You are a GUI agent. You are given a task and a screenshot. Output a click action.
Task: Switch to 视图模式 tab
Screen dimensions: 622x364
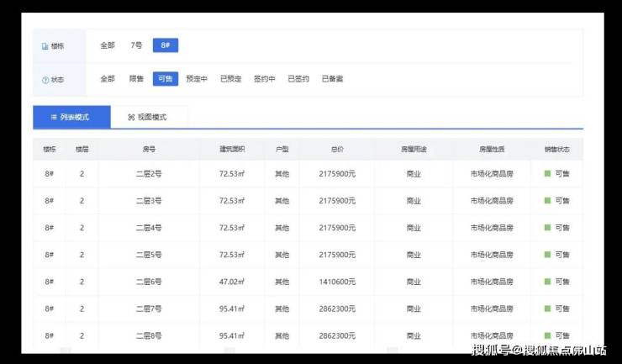point(150,117)
